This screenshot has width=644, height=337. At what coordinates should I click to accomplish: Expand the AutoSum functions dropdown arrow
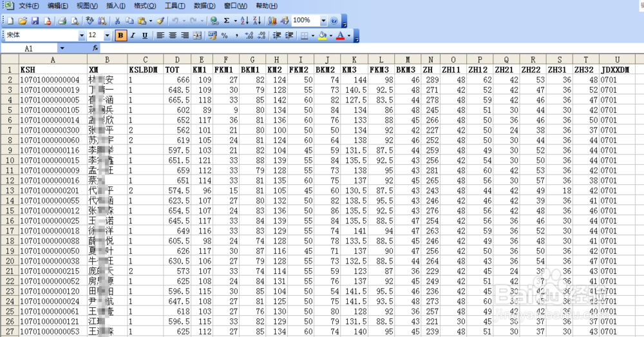[235, 21]
